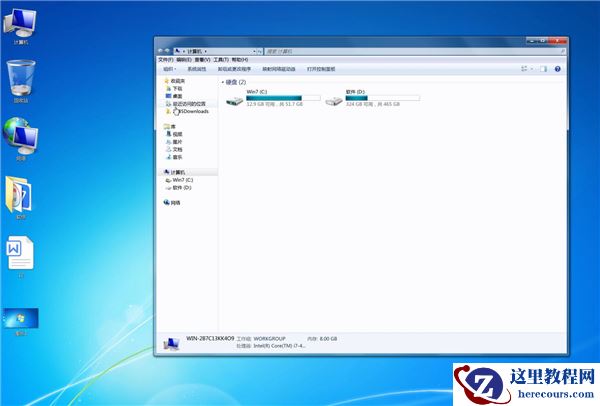Screen dimensions: 600x406
Task: Open the 文件(F) menu
Action: coord(166,60)
